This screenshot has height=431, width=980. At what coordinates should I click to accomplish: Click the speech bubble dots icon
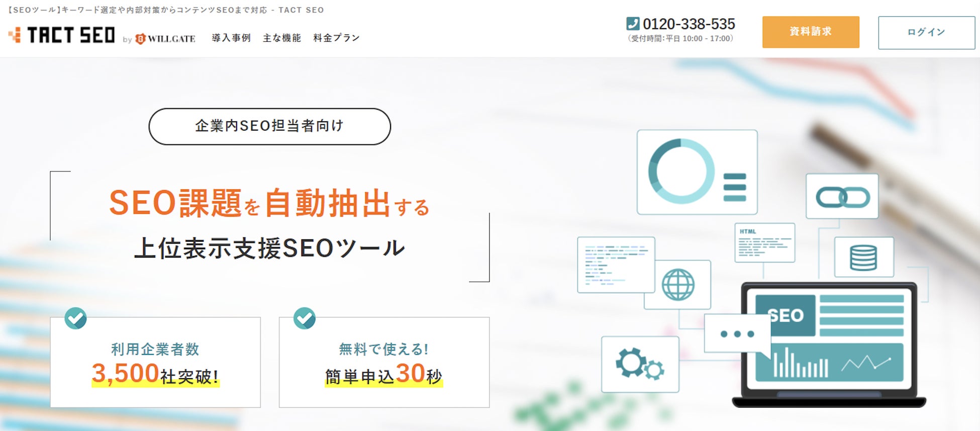737,334
